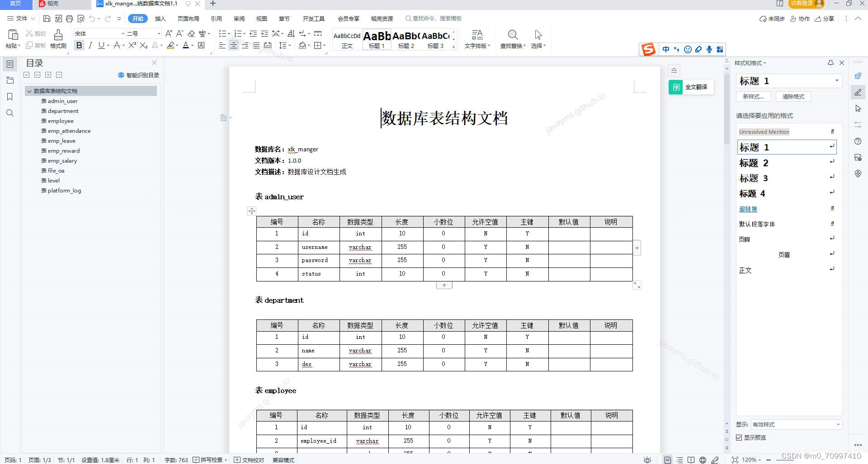This screenshot has width=868, height=464.
Task: Close the 目录 navigation pane
Action: pos(154,63)
